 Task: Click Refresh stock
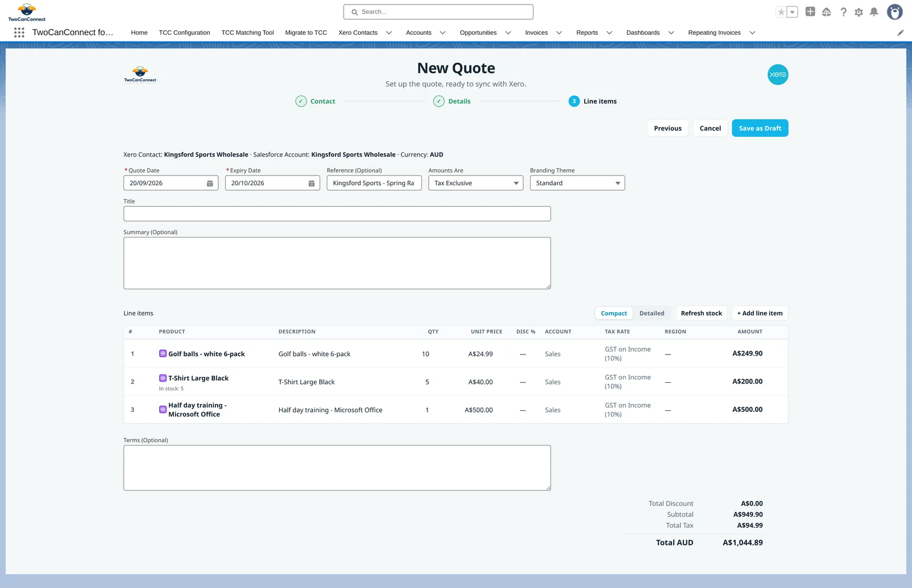pyautogui.click(x=701, y=313)
